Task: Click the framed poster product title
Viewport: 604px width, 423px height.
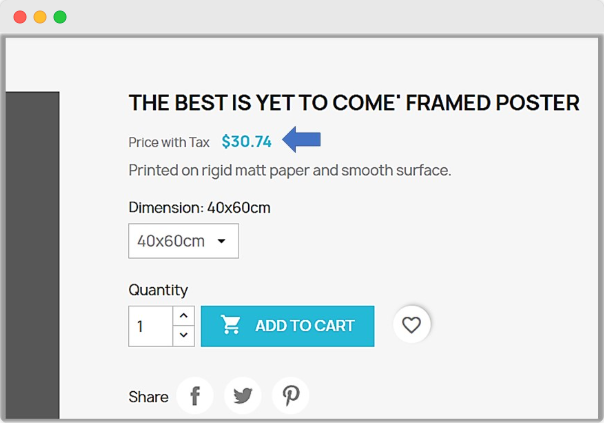Action: (354, 103)
